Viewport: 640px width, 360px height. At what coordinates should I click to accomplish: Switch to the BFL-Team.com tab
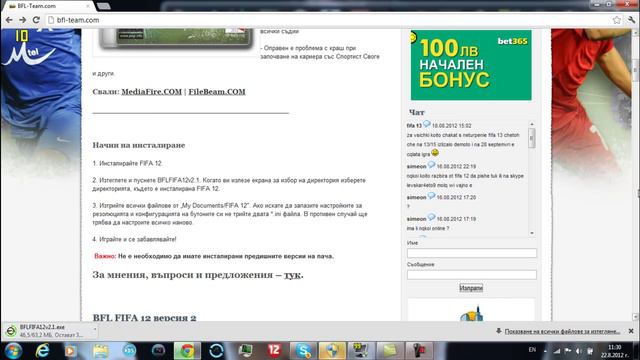(48, 6)
